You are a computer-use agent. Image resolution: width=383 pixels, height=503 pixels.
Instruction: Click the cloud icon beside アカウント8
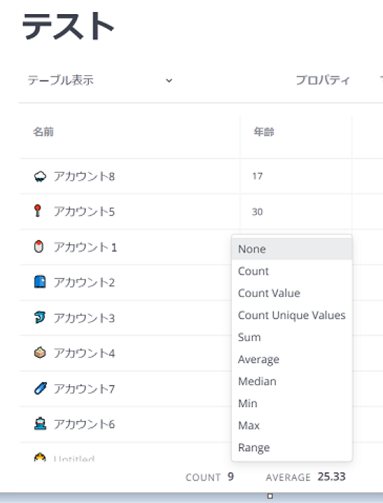[x=40, y=176]
